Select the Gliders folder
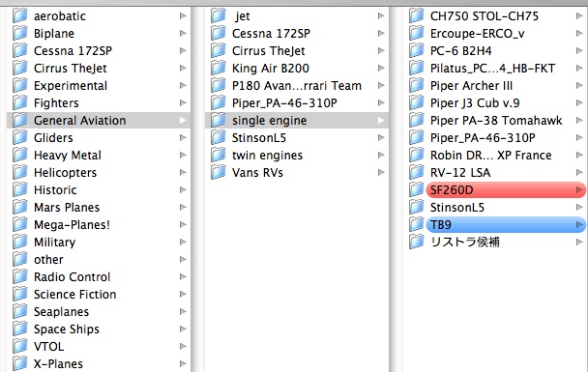The image size is (588, 372). (99, 137)
